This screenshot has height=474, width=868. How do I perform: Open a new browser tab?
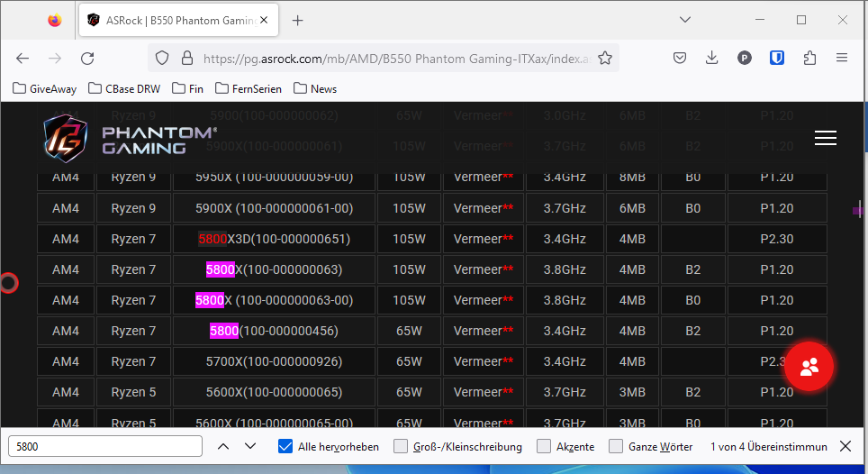(x=298, y=21)
